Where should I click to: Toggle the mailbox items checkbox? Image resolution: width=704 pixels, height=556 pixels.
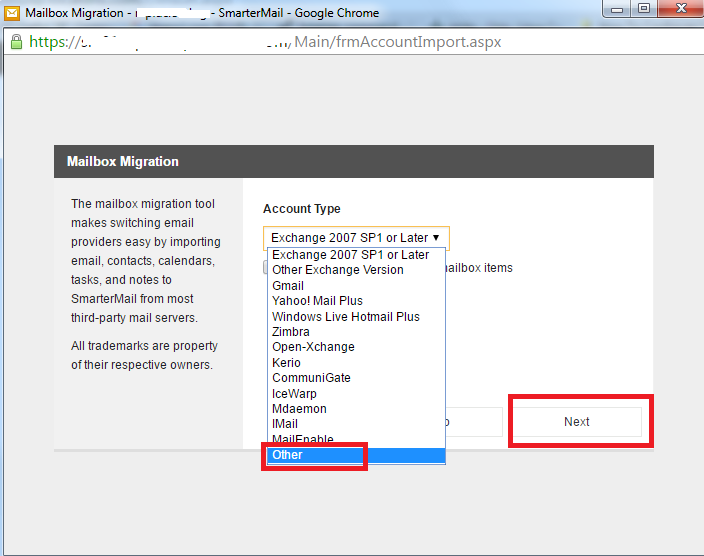pyautogui.click(x=265, y=267)
